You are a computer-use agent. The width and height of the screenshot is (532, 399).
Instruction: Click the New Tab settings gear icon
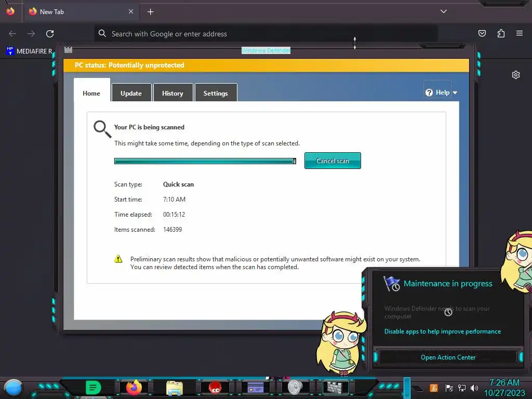(516, 75)
